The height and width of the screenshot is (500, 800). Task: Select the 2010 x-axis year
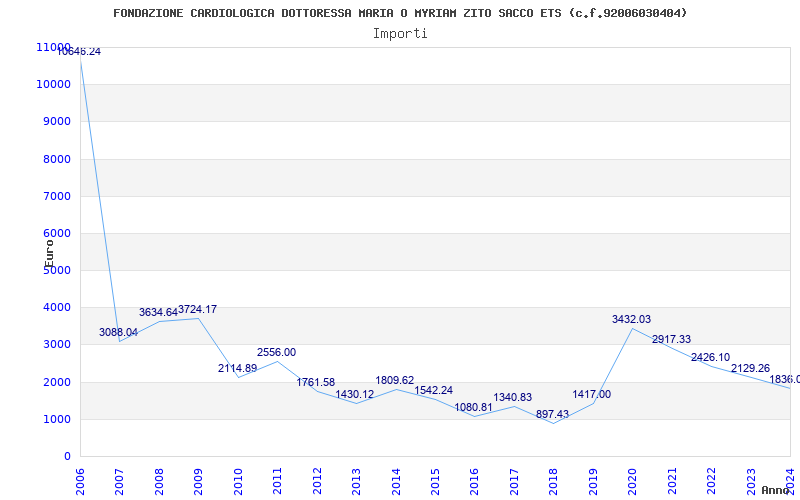(238, 480)
